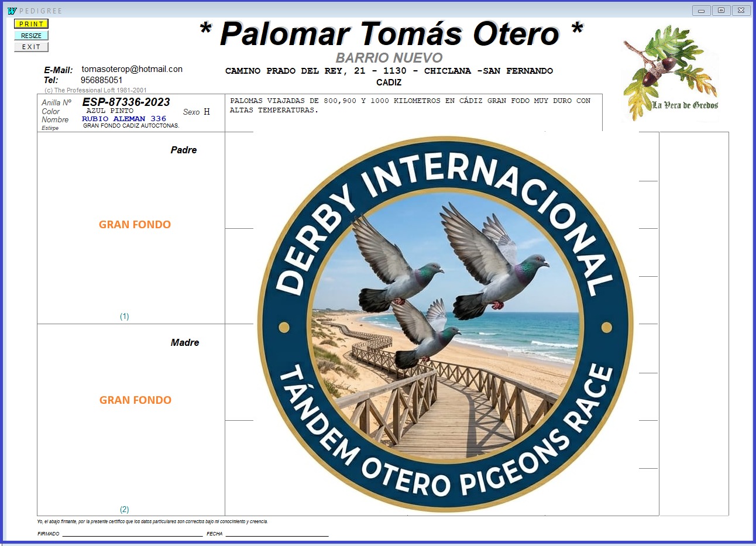Screen dimensions: 756x546
Task: Click GRAN FONDO in the Madre box
Action: click(135, 400)
